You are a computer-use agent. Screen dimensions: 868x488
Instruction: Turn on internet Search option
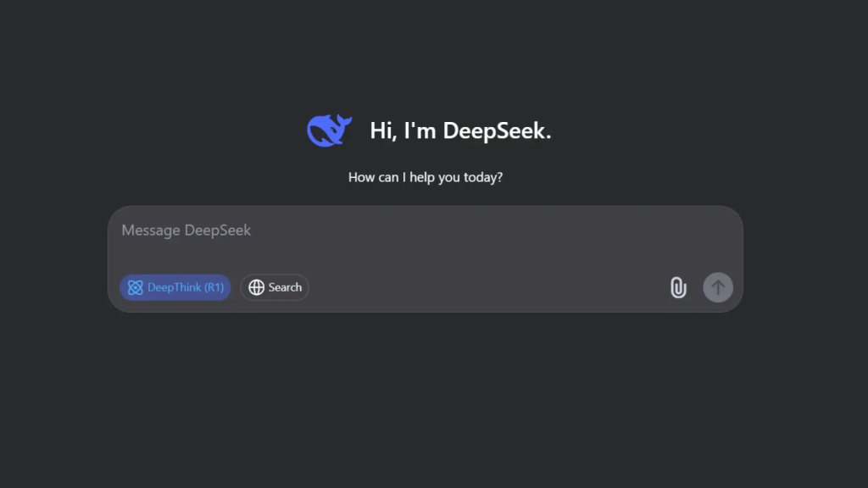click(275, 288)
